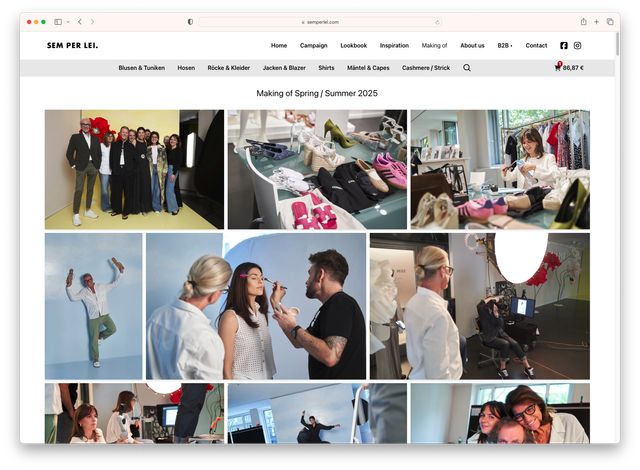Open a new tab with plus icon
Viewport: 640px width, 470px height.
597,21
